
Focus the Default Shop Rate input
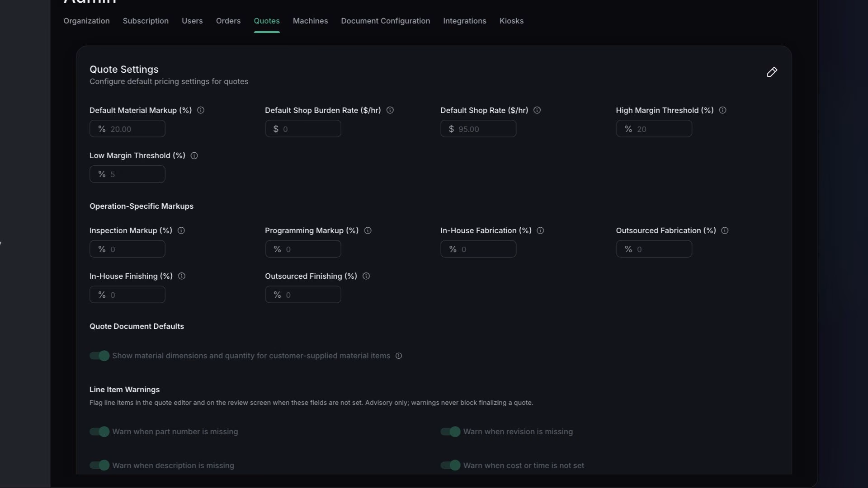478,129
